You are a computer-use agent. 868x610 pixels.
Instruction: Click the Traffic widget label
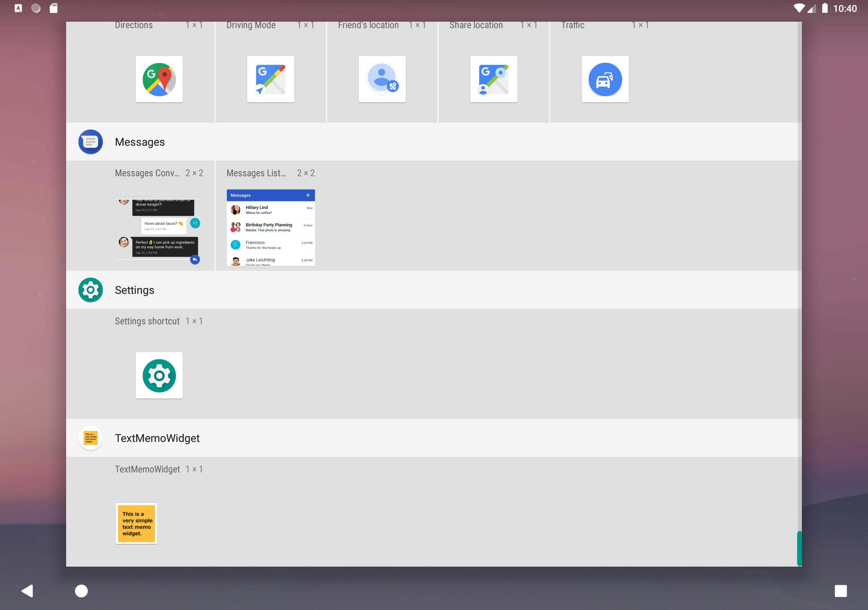[573, 25]
